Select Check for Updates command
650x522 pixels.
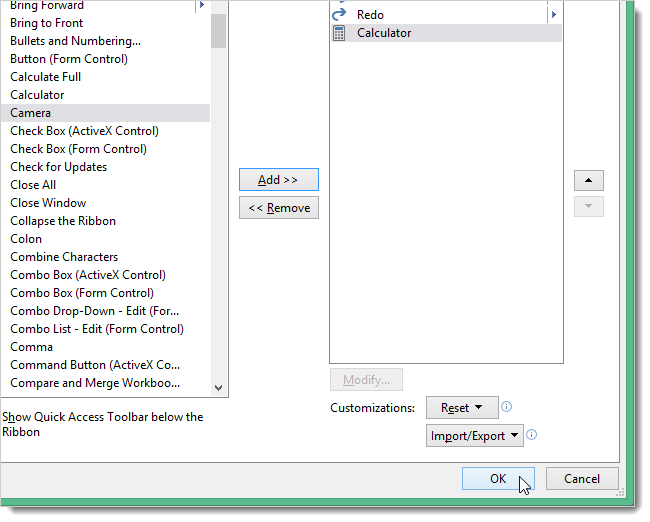pyautogui.click(x=105, y=167)
